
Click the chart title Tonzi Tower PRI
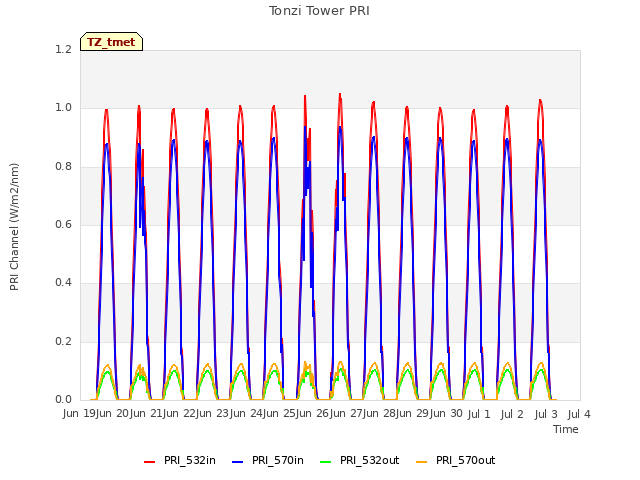[319, 11]
